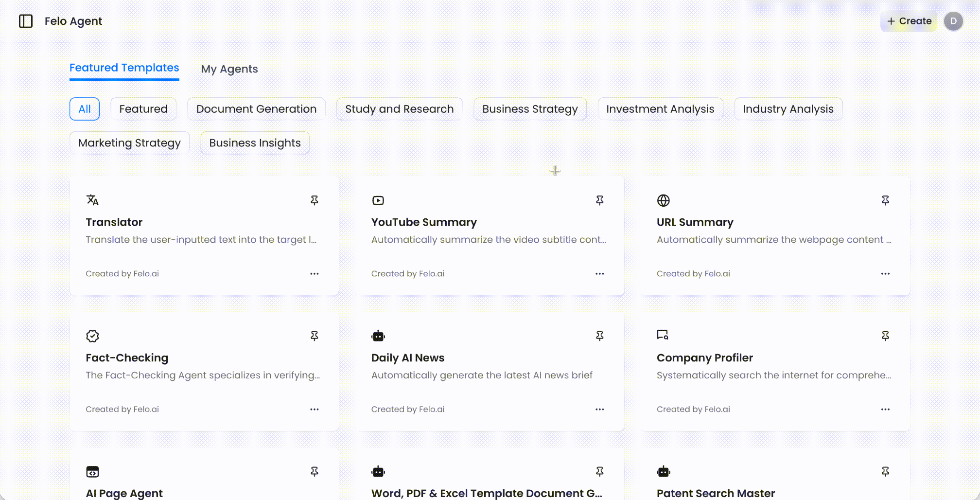980x500 pixels.
Task: Select the Featured Templates tab
Action: point(124,68)
